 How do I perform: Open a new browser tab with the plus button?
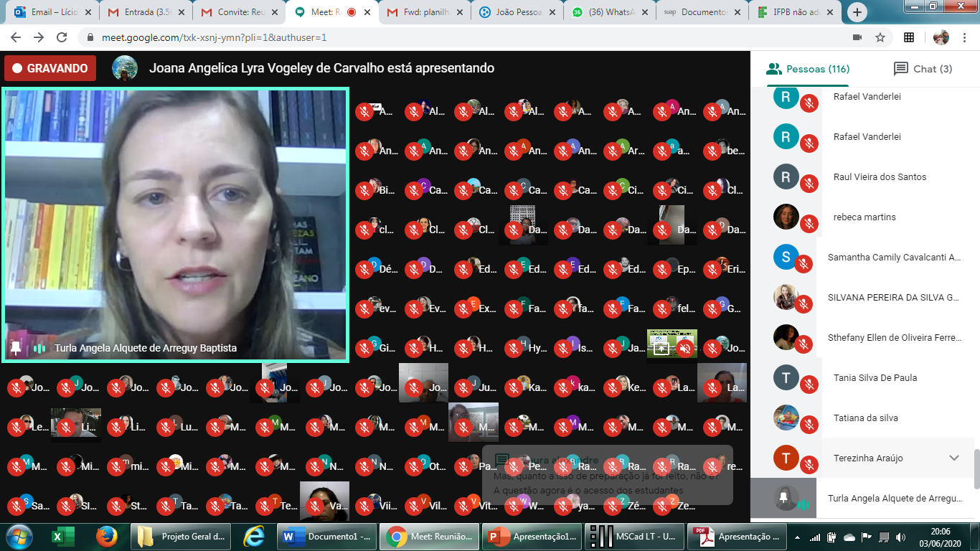pos(857,12)
